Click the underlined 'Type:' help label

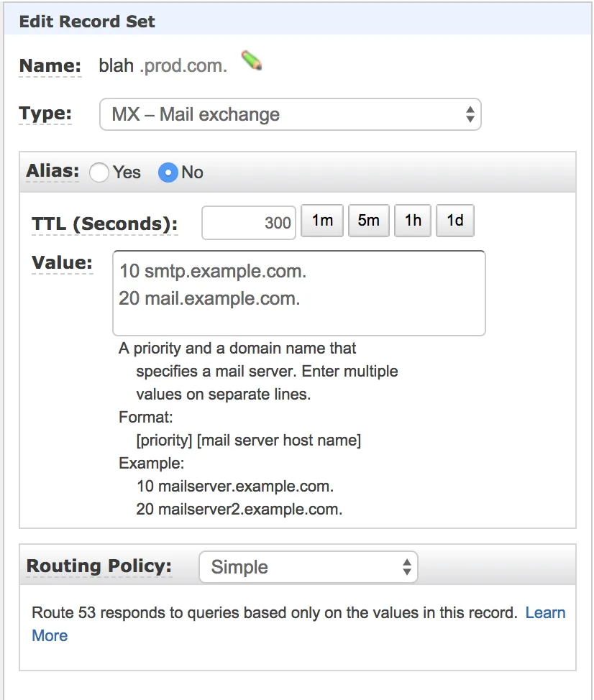pos(45,114)
